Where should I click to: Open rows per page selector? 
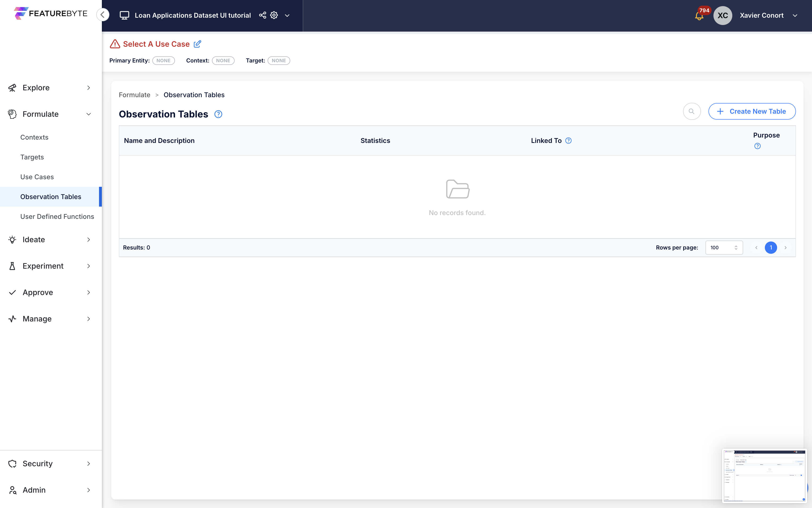(x=724, y=248)
